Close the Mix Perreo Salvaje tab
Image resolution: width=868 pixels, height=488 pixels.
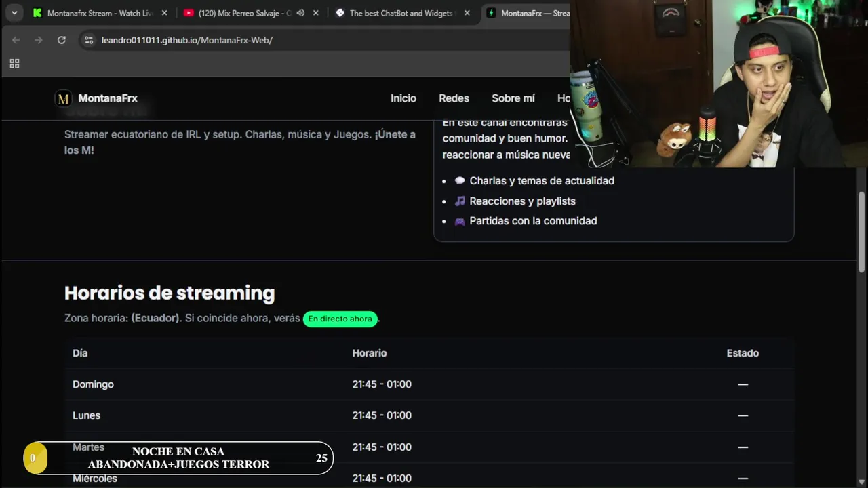[x=315, y=13]
